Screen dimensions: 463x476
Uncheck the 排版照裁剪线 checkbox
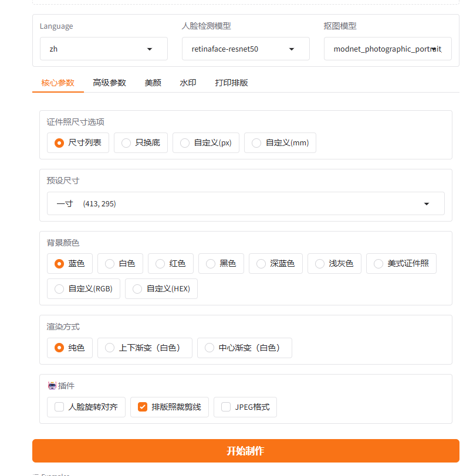(143, 407)
